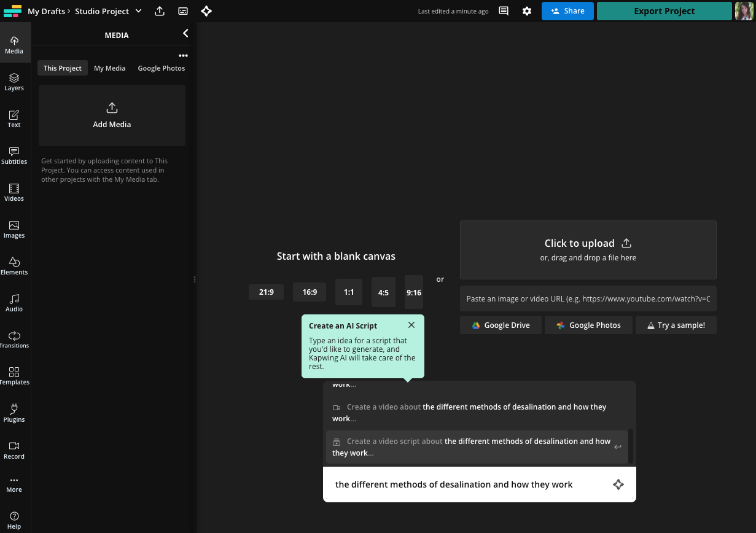Screen dimensions: 756x533
Task: Choose the 9:16 canvas size
Action: [x=413, y=292]
